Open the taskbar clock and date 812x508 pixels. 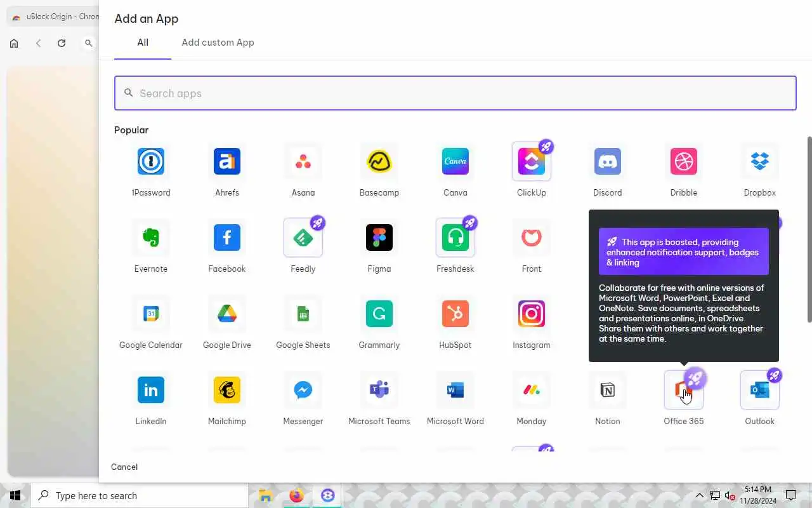[758, 495]
